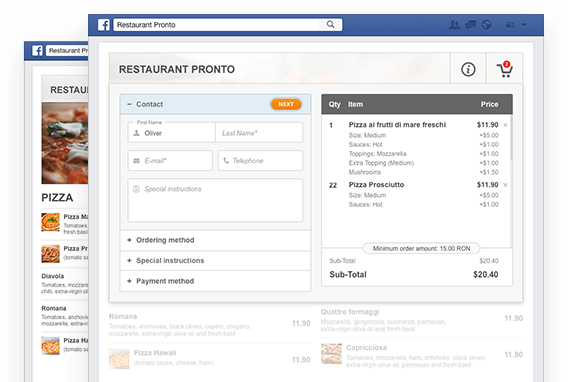Click Pizza Prosciutto item name
Image resolution: width=568 pixels, height=382 pixels.
376,185
